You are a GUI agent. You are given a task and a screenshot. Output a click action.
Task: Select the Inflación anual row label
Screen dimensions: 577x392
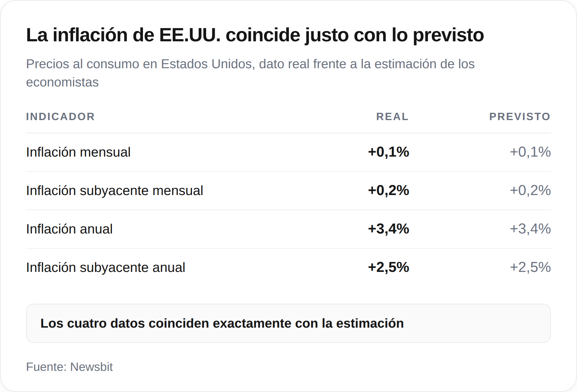pos(69,229)
